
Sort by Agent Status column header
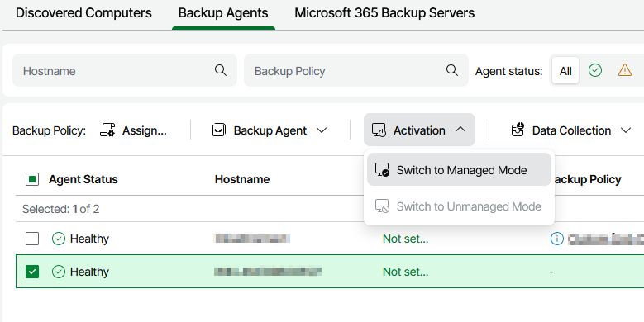(x=83, y=179)
